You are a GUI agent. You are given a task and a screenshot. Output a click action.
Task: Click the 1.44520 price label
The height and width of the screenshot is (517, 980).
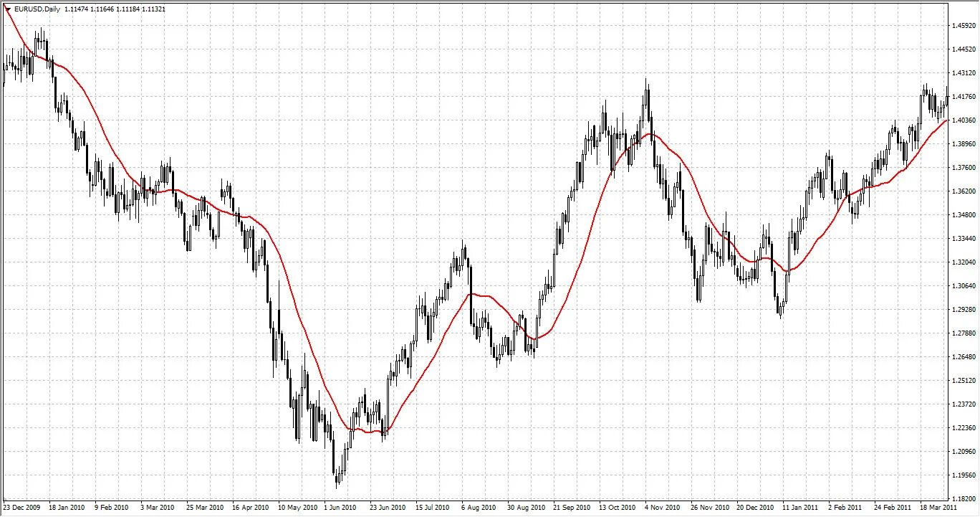pos(964,49)
